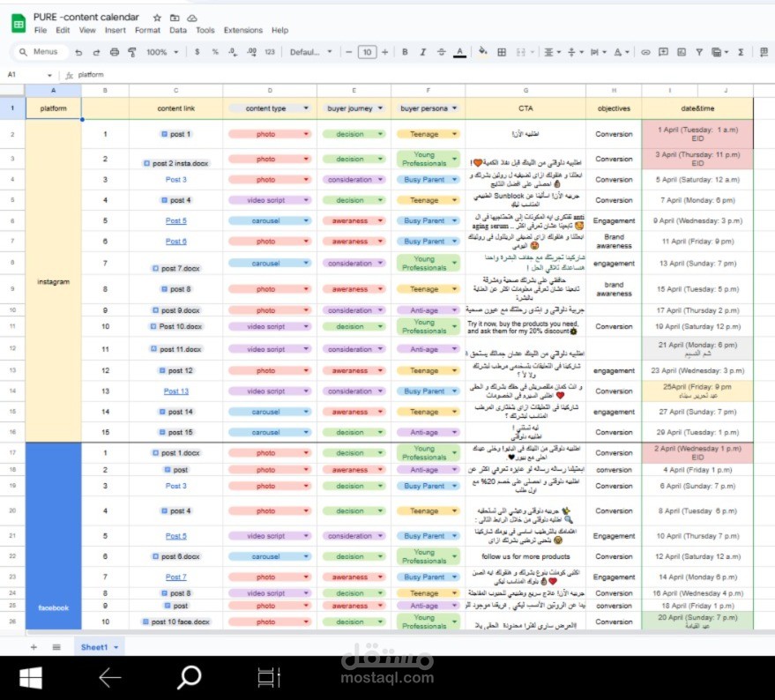Screen dimensions: 775x700
Task: Toggle Strikethrough formatting
Action: (x=441, y=52)
